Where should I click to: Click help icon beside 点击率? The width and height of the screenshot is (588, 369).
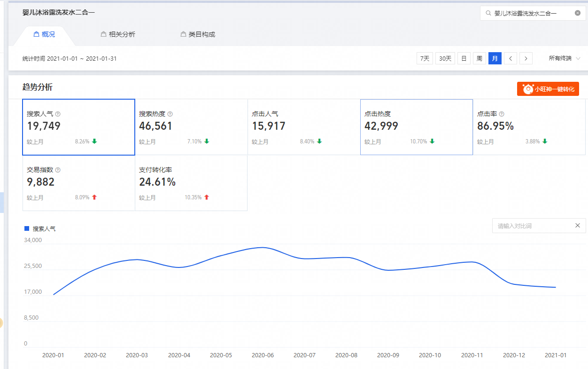(x=502, y=114)
